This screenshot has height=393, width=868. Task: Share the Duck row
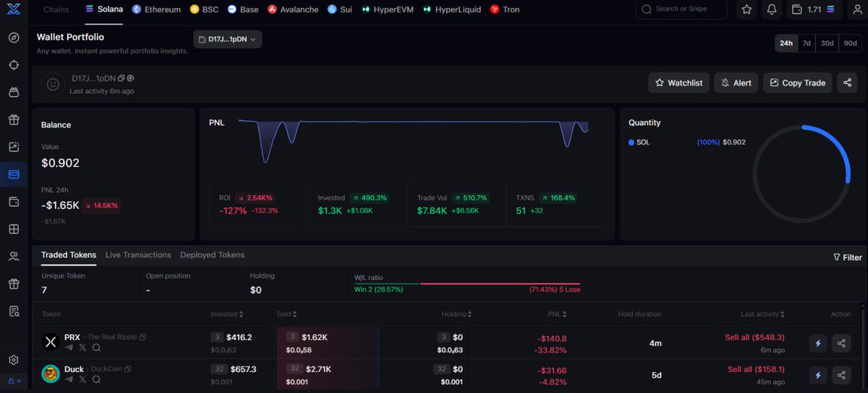click(841, 375)
